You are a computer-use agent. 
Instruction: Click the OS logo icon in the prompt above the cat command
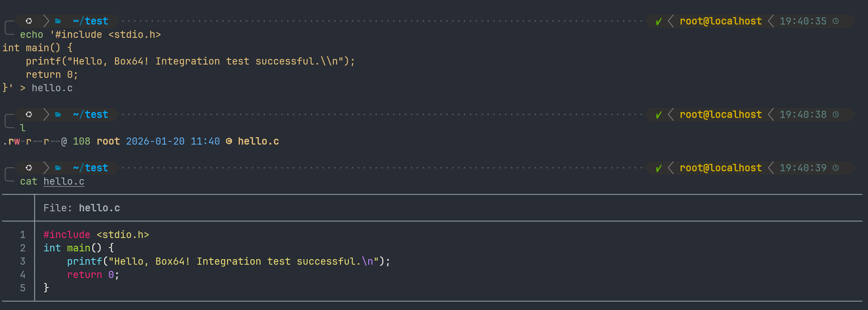(29, 168)
